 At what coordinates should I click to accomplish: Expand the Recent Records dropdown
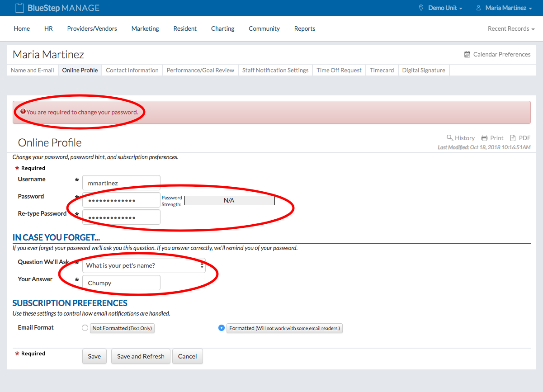(x=511, y=28)
